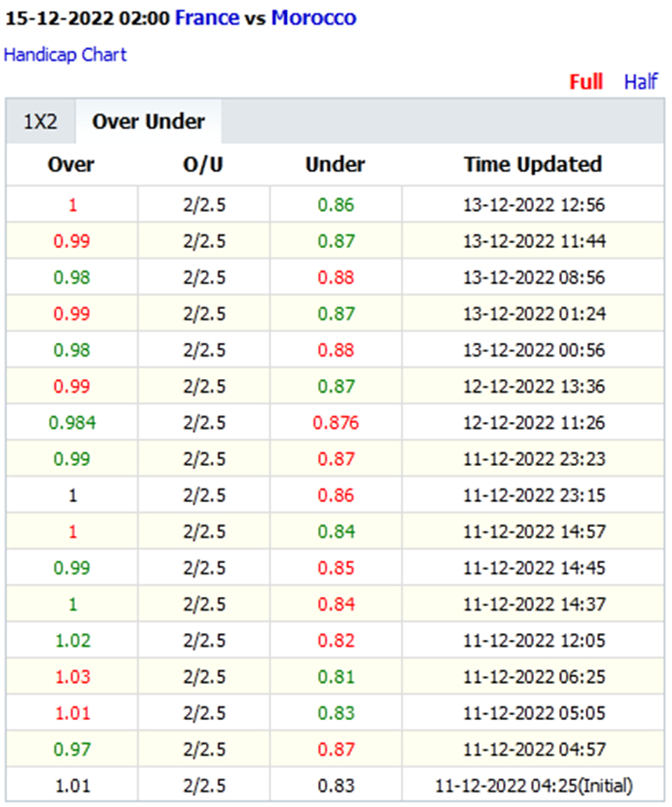
Task: Click Over value 0.984
Action: pyautogui.click(x=72, y=423)
